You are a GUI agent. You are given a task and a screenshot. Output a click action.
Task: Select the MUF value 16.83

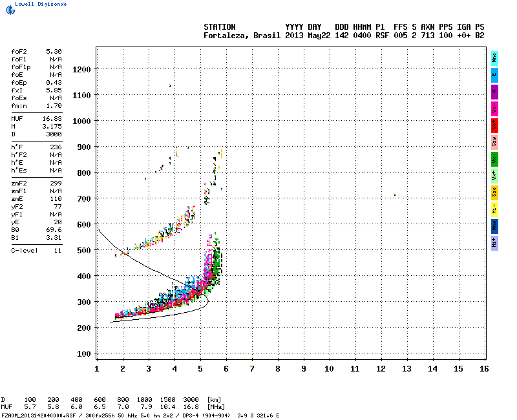(52, 119)
